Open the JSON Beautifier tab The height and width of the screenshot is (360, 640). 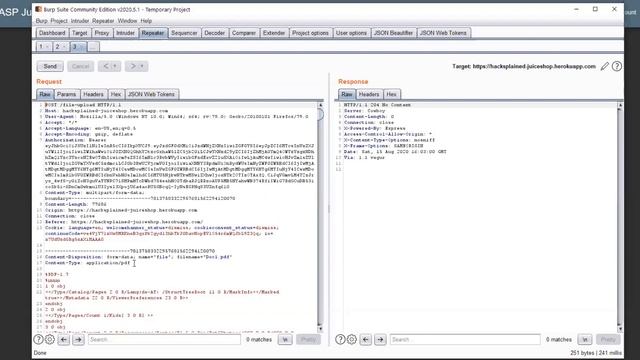pyautogui.click(x=393, y=33)
